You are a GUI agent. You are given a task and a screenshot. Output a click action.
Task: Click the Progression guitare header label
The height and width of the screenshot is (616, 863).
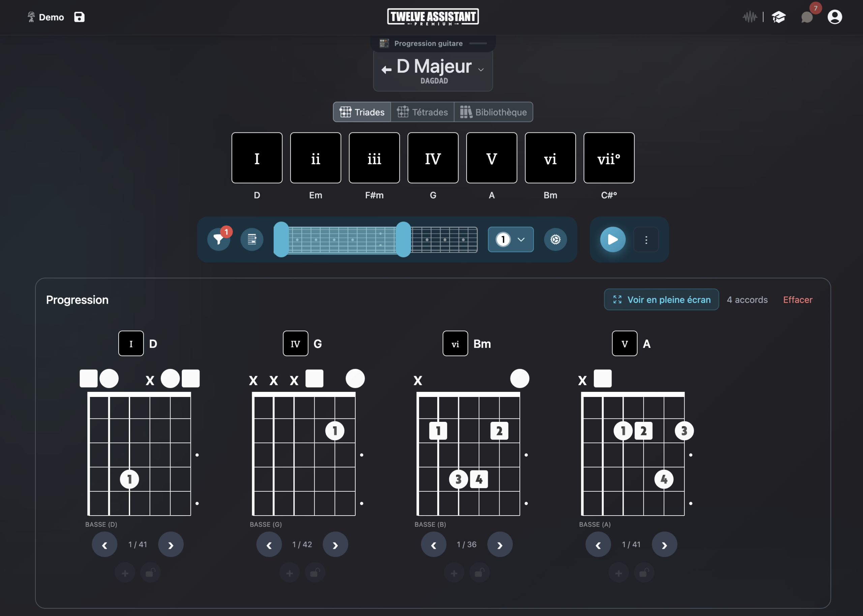(428, 43)
